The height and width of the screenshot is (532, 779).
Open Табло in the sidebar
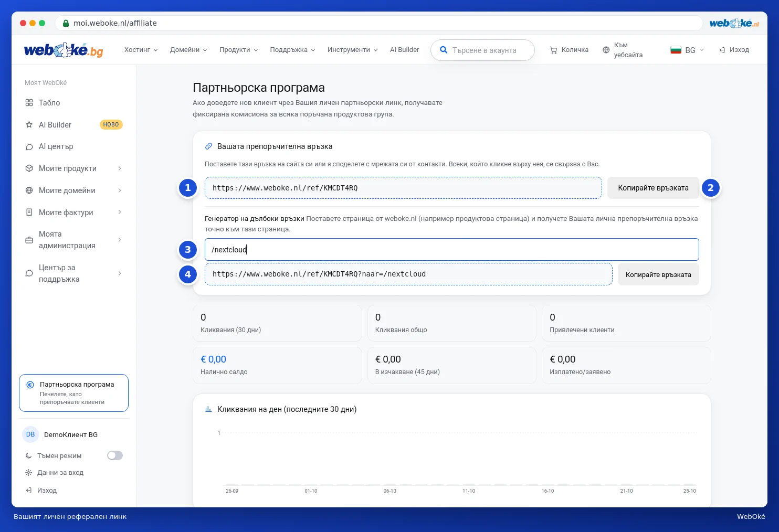point(73,103)
